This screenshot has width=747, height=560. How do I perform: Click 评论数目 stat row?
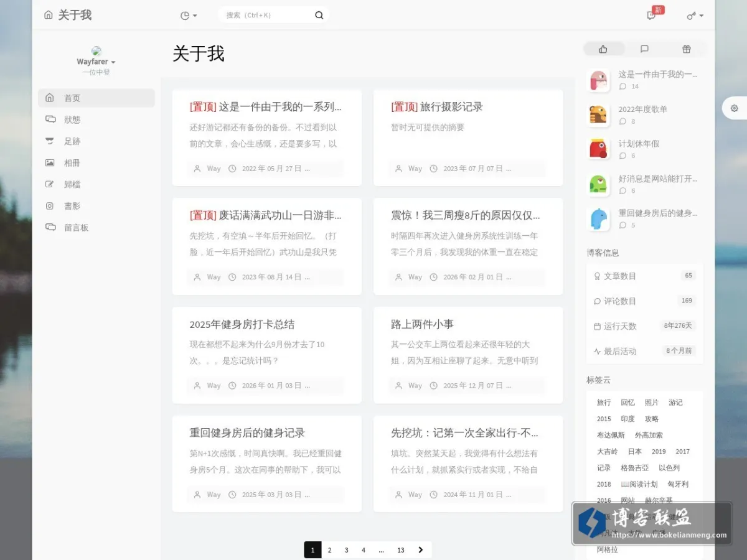click(x=645, y=301)
